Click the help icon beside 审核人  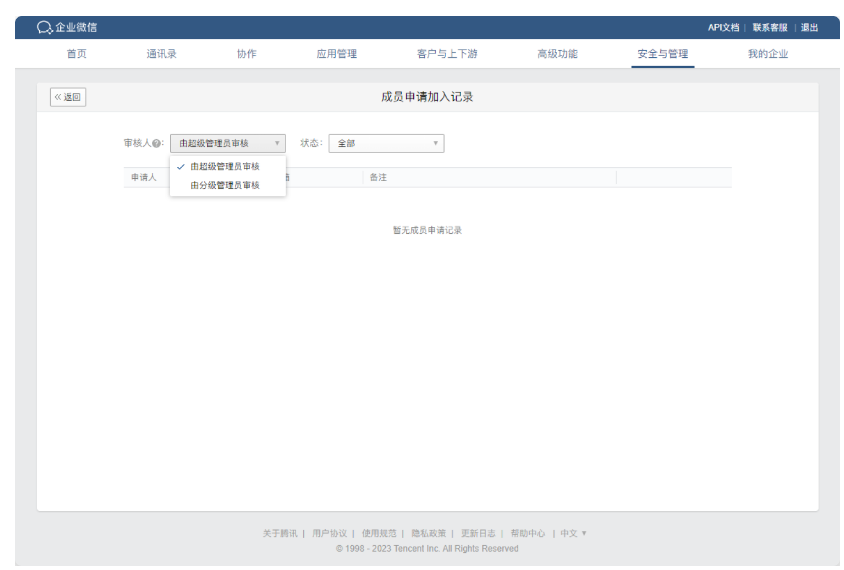(x=157, y=144)
